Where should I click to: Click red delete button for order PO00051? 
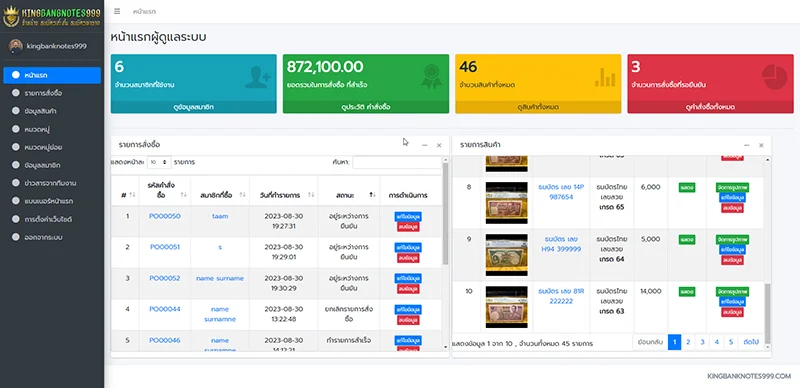tap(408, 258)
